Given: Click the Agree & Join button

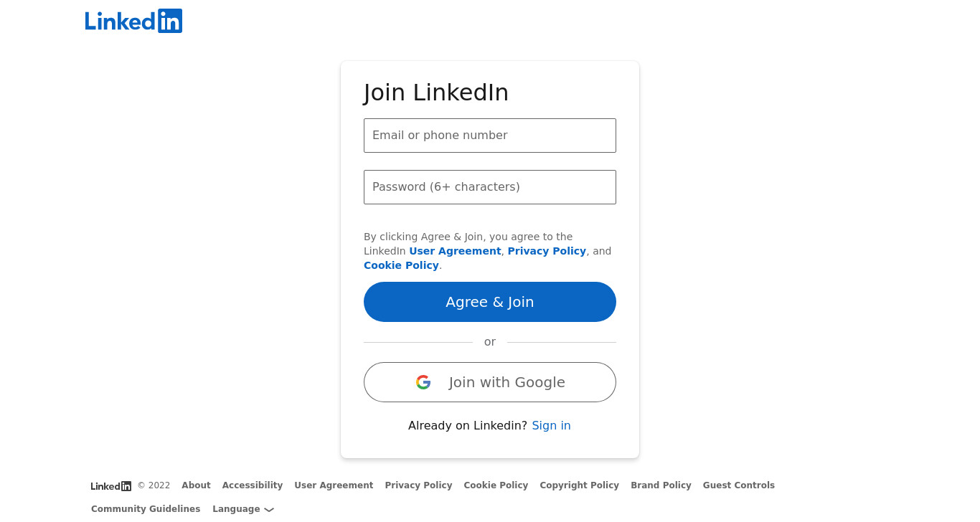Looking at the screenshot, I should point(490,302).
